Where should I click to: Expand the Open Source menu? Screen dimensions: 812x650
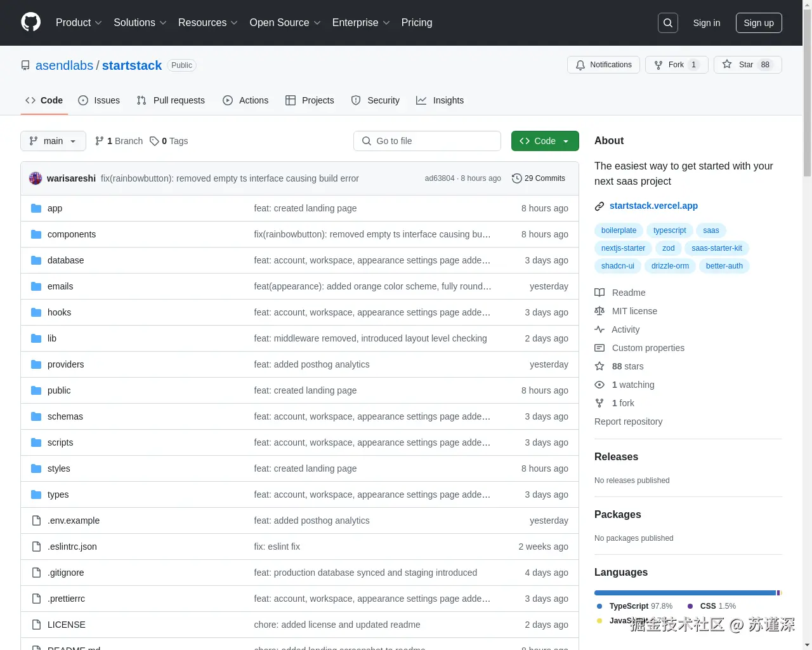285,22
